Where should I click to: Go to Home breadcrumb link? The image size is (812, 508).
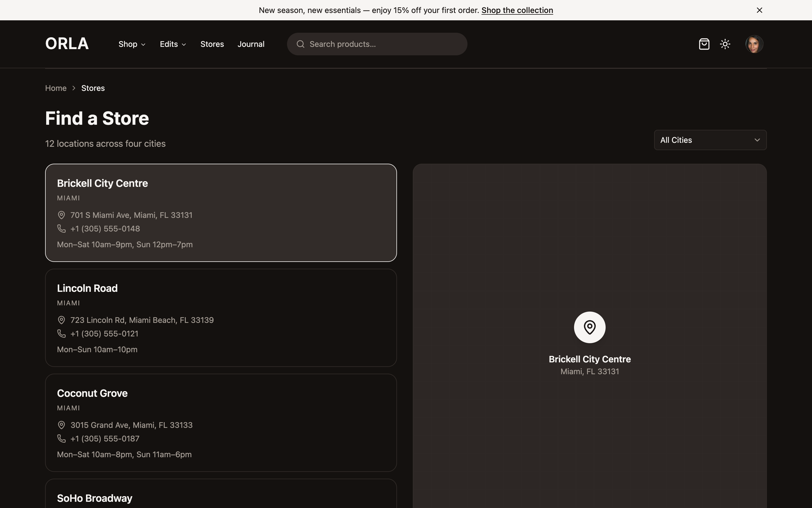[56, 88]
